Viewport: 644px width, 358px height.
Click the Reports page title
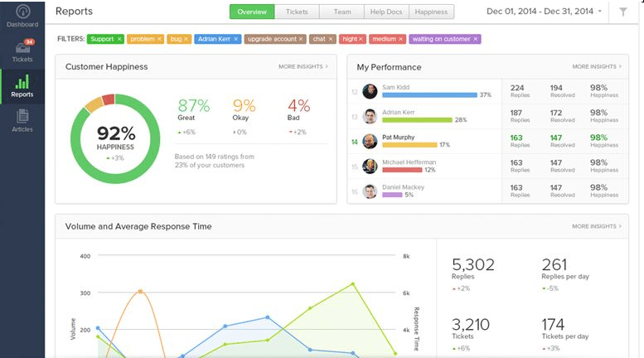pos(74,11)
